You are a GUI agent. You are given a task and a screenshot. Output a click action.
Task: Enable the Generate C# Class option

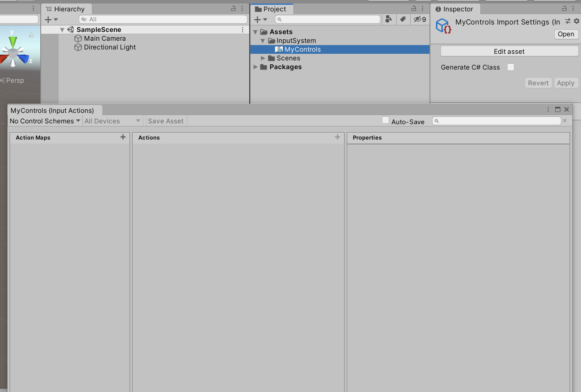click(x=511, y=67)
